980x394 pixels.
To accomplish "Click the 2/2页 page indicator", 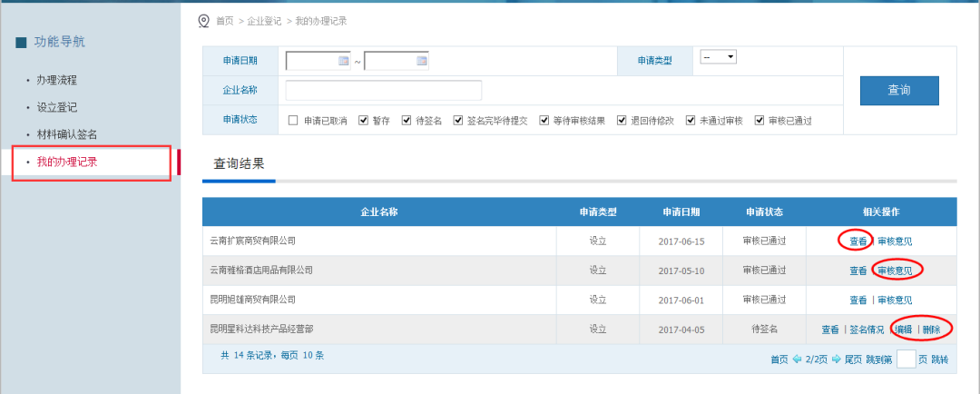I will (817, 360).
